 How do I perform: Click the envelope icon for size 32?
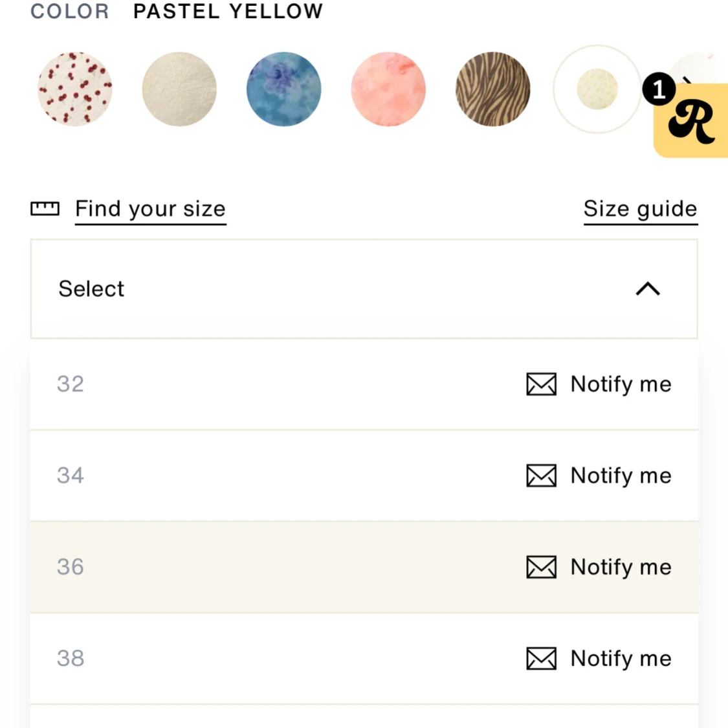tap(541, 384)
